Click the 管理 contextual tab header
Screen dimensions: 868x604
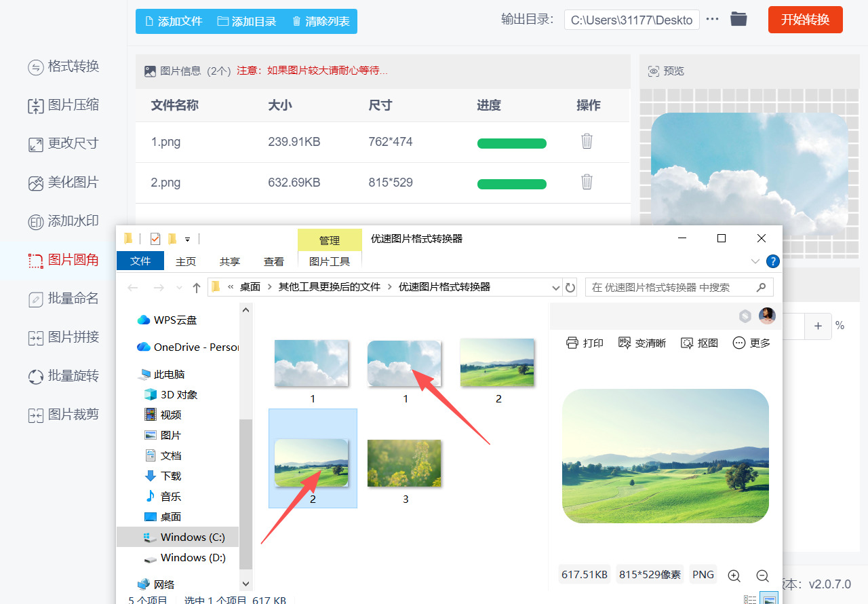pyautogui.click(x=330, y=240)
